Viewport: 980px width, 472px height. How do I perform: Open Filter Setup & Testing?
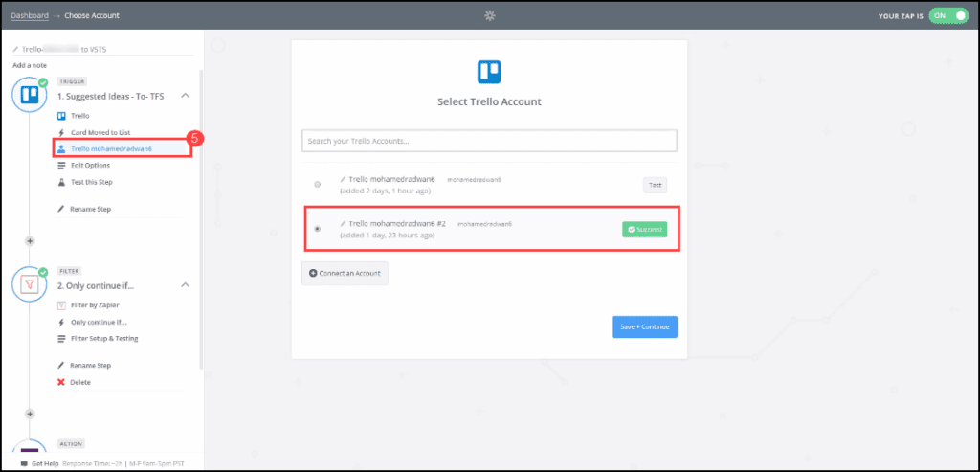pyautogui.click(x=103, y=338)
